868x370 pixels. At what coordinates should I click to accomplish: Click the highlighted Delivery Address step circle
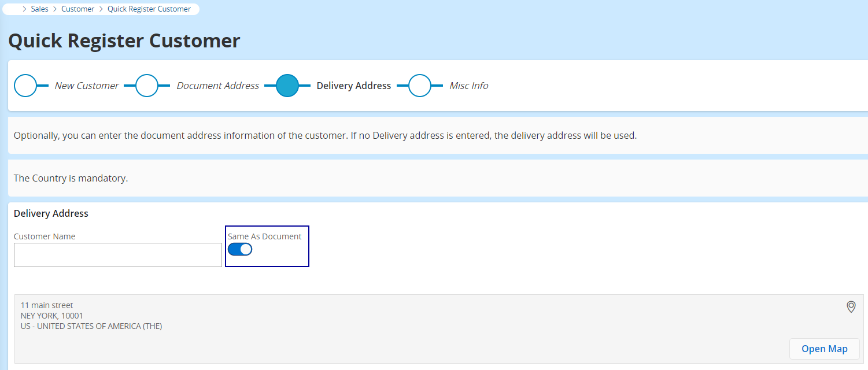point(287,86)
